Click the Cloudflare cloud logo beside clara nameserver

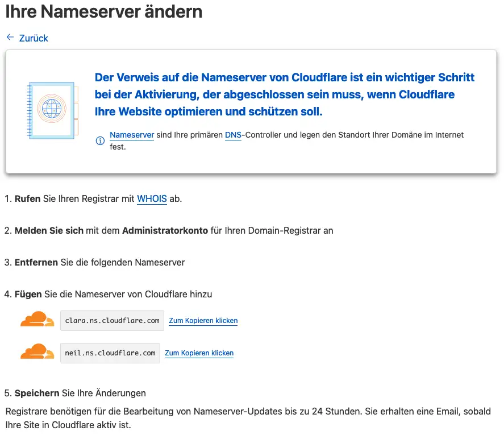point(38,319)
